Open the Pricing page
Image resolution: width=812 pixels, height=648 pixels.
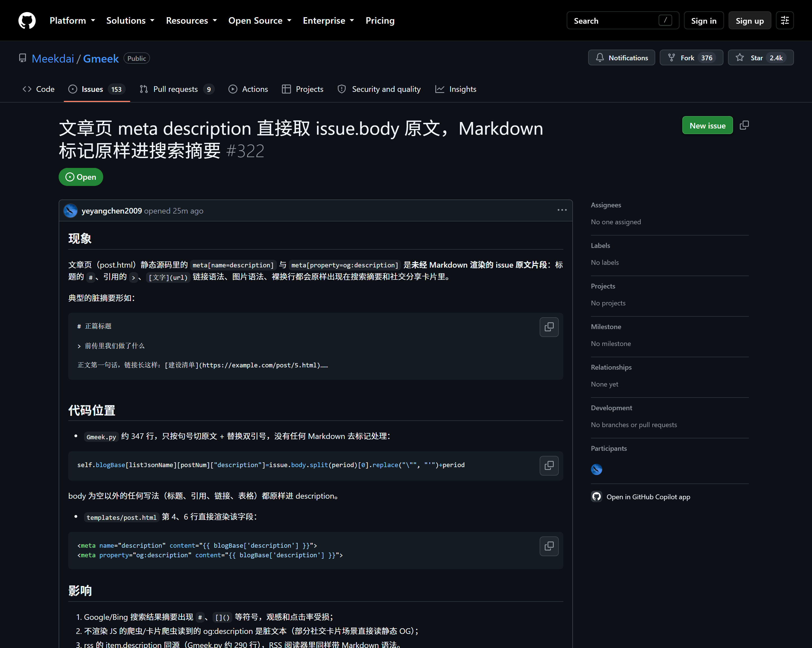click(x=380, y=20)
